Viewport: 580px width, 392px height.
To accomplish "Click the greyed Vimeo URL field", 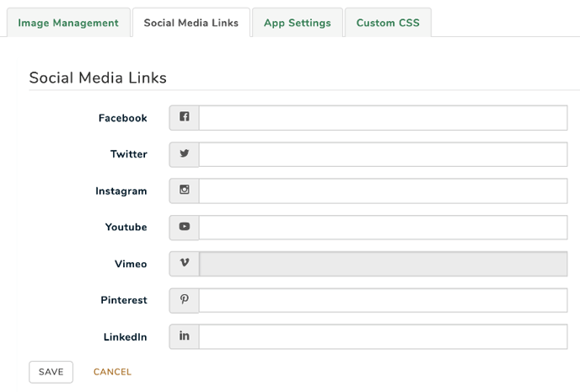I will coord(384,264).
